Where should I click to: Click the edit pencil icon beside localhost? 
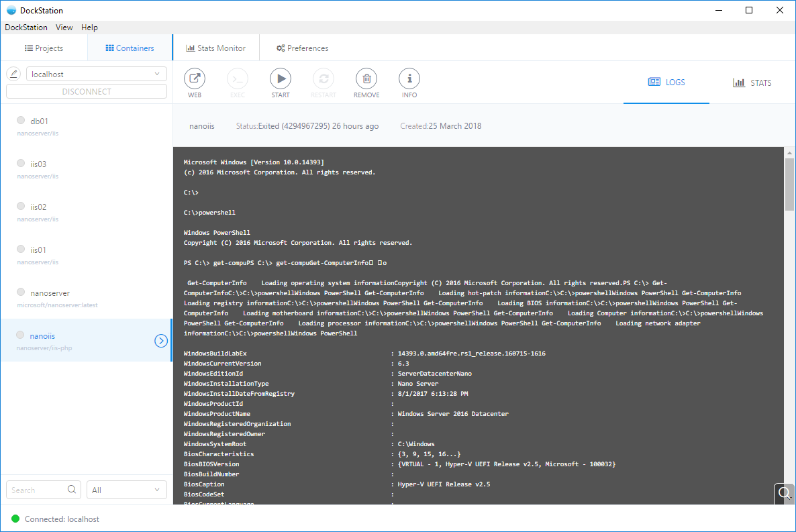point(13,74)
